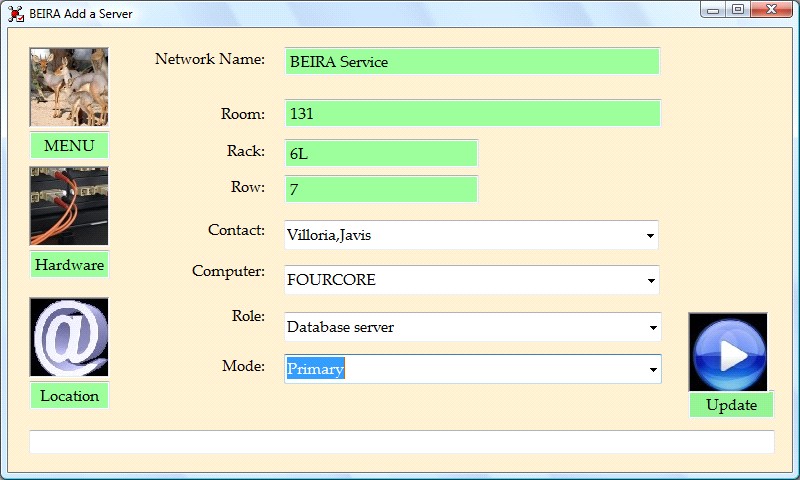Focus the Row field with value 7
Screen dimensions: 800x480
point(381,189)
